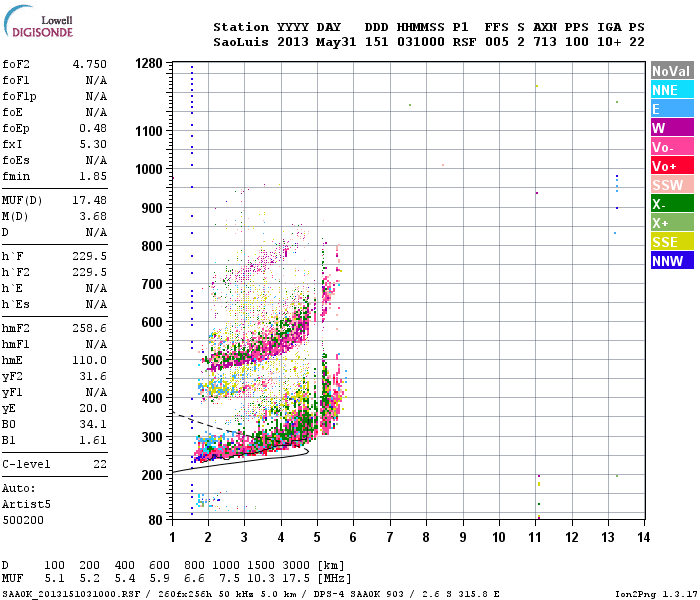Image resolution: width=700 pixels, height=600 pixels.
Task: Click the B1 value 1.61
Action: pyautogui.click(x=93, y=440)
